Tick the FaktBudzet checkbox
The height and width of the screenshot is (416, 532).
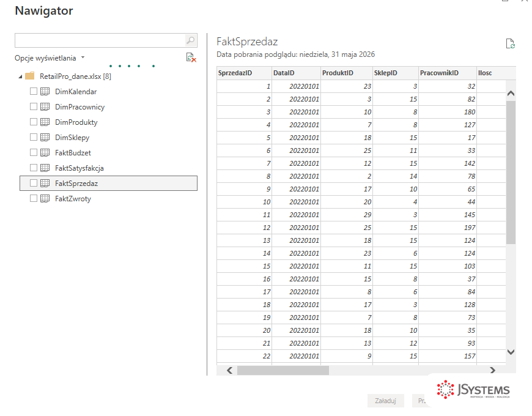(x=33, y=153)
